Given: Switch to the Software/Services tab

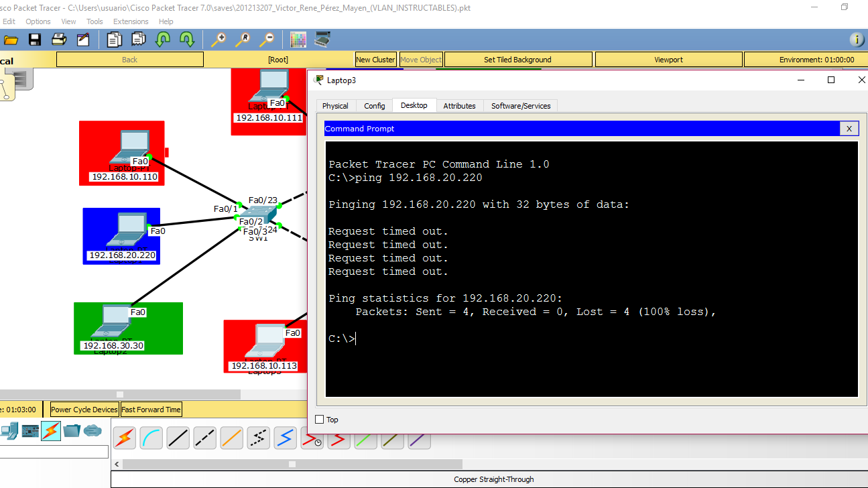Looking at the screenshot, I should 521,106.
